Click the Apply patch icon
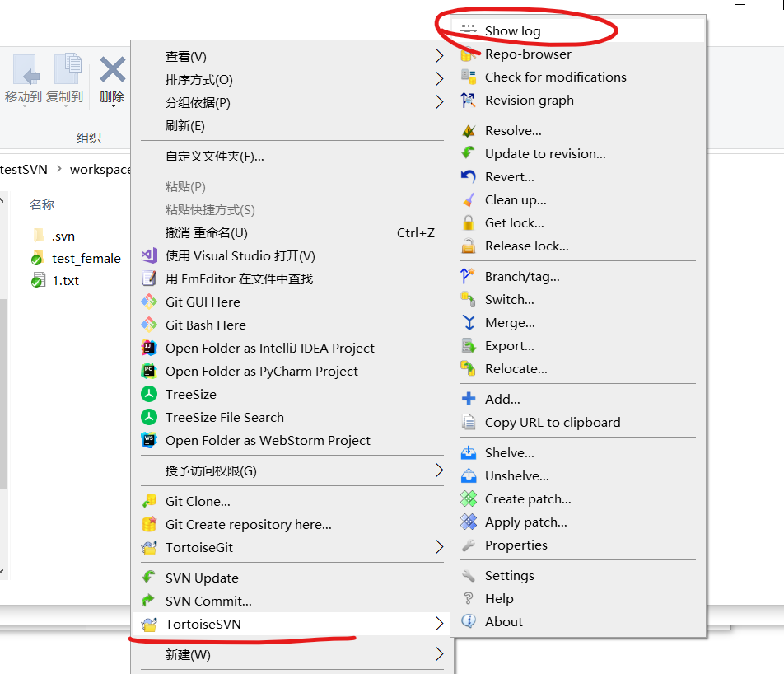784x674 pixels. [469, 522]
